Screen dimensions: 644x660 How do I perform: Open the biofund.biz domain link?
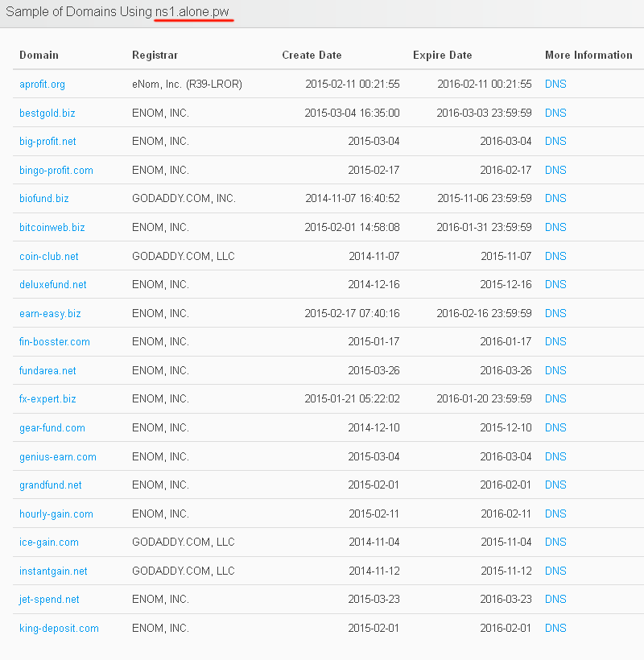pyautogui.click(x=44, y=198)
